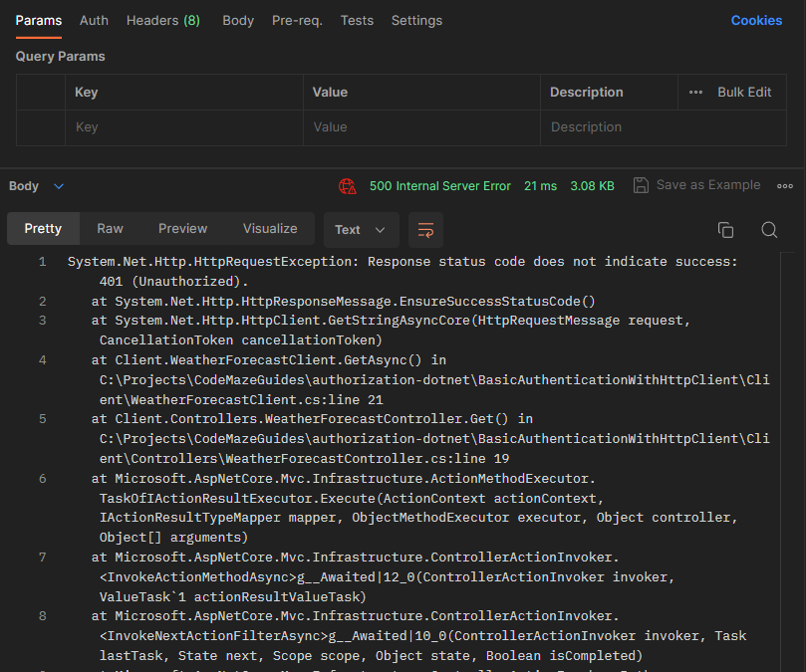Open search in response body
The width and height of the screenshot is (806, 672).
point(769,230)
